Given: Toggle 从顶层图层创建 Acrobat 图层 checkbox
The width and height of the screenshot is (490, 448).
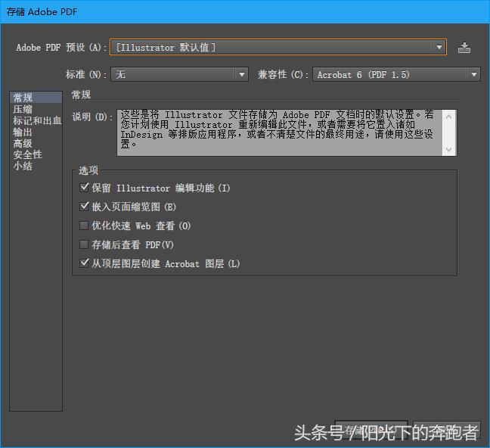Looking at the screenshot, I should coord(84,263).
